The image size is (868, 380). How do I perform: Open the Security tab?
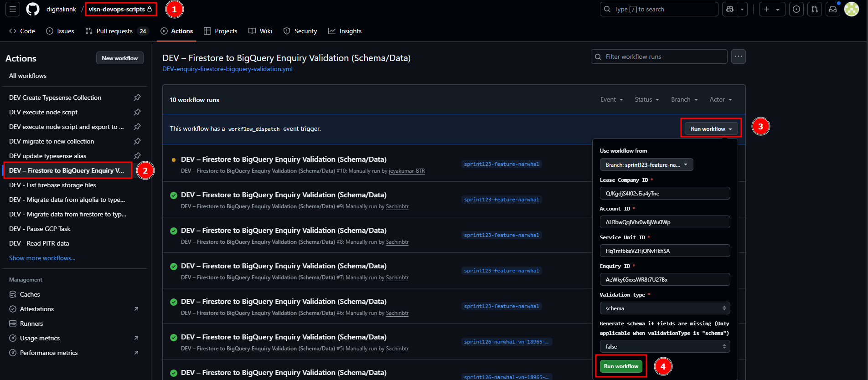(300, 31)
